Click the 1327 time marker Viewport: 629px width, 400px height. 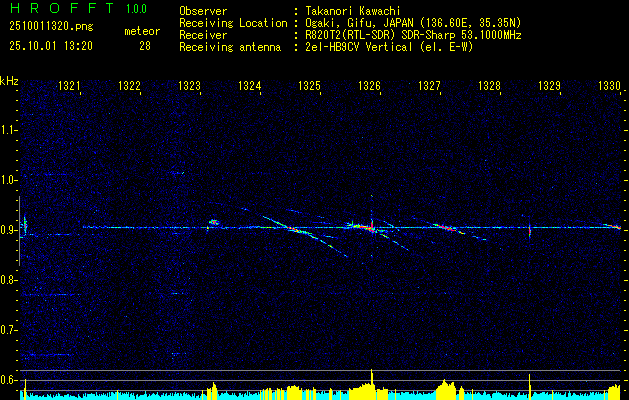(429, 86)
